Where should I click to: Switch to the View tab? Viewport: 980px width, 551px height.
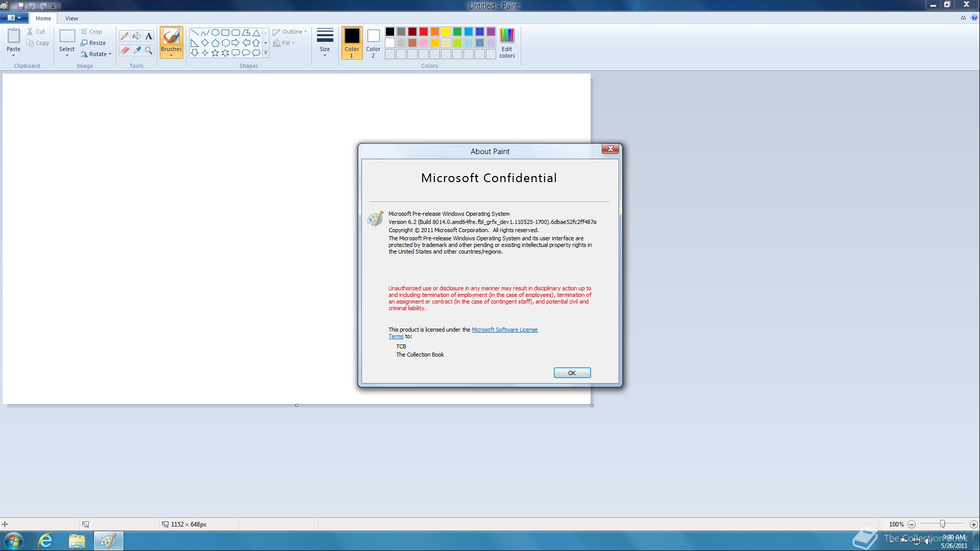click(71, 18)
